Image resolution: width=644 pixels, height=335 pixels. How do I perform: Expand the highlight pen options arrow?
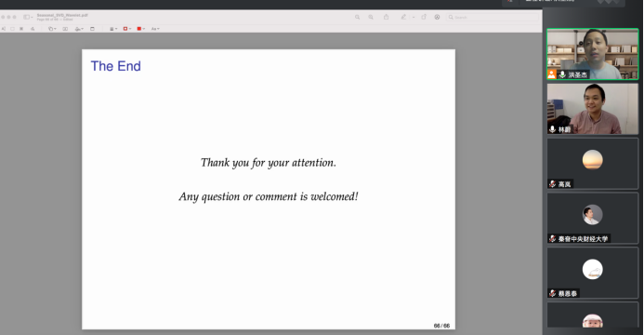414,18
